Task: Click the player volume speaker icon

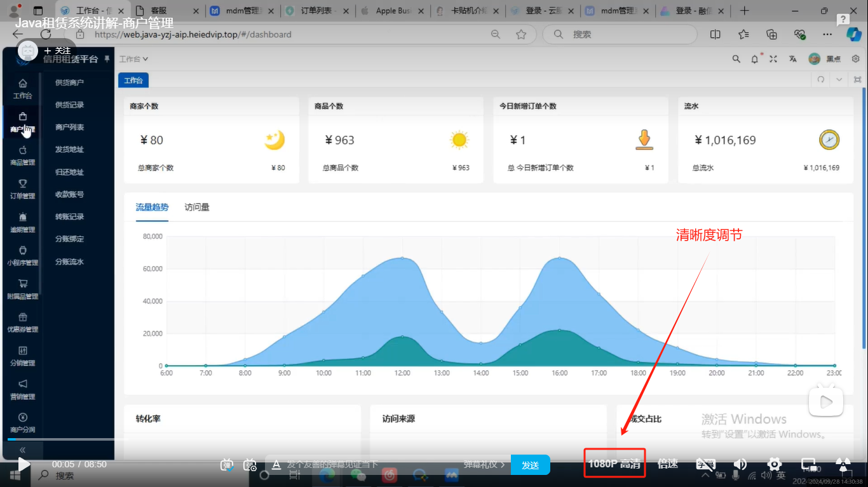Action: pos(740,464)
